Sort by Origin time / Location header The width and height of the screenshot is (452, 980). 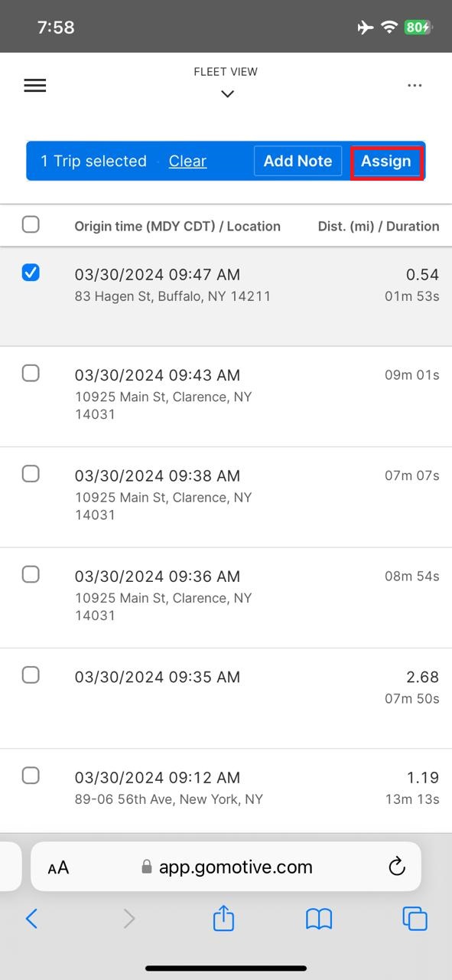177,226
